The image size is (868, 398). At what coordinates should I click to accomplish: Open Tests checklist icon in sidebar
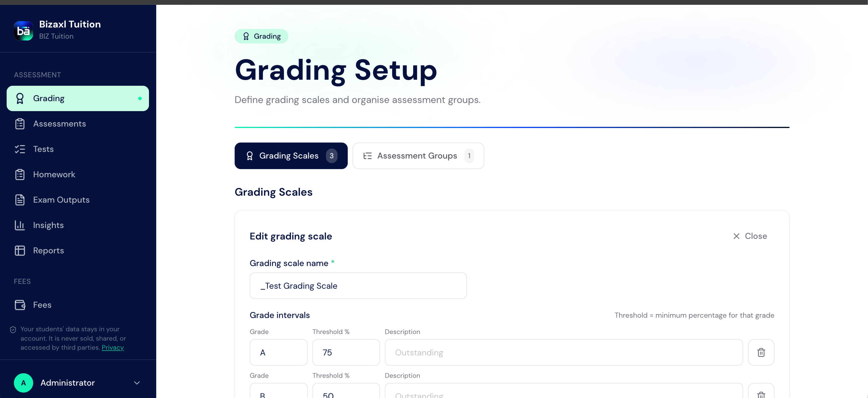click(x=20, y=149)
